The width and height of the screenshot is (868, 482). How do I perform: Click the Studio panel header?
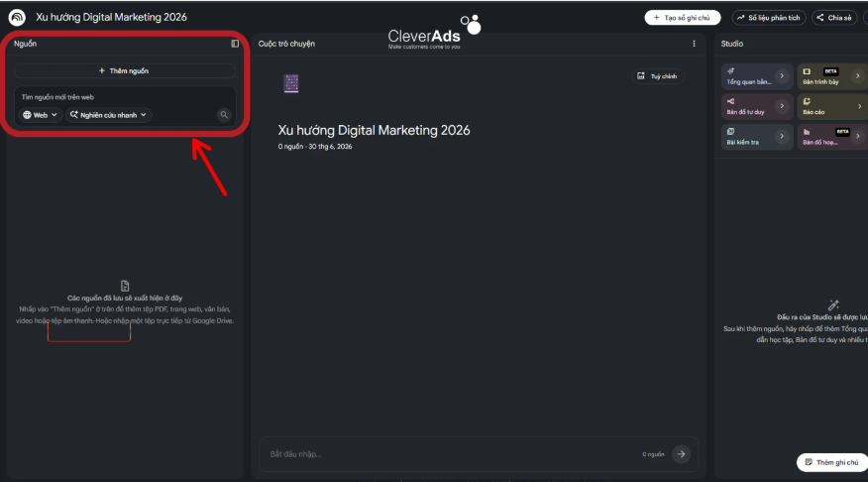[732, 44]
